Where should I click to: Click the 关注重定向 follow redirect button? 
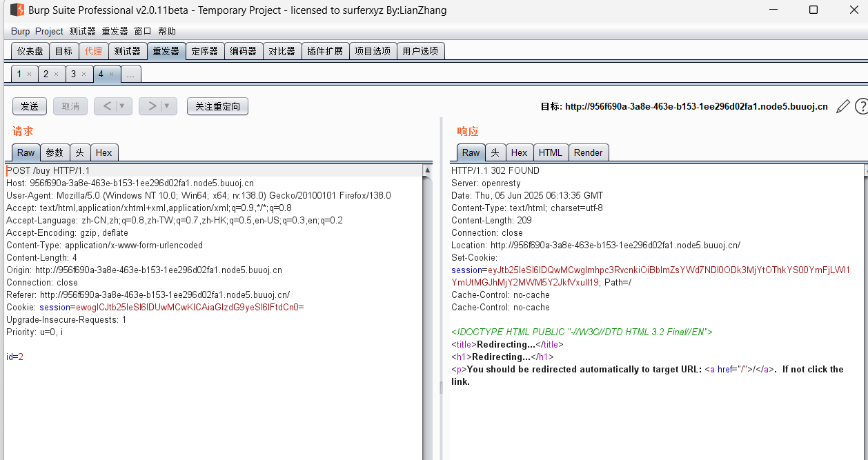217,106
